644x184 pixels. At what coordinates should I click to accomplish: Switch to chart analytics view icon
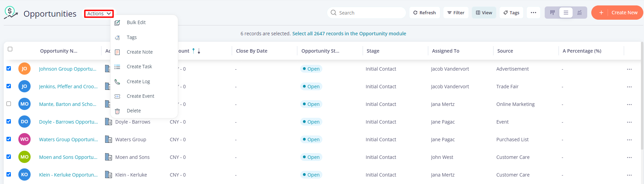click(579, 13)
